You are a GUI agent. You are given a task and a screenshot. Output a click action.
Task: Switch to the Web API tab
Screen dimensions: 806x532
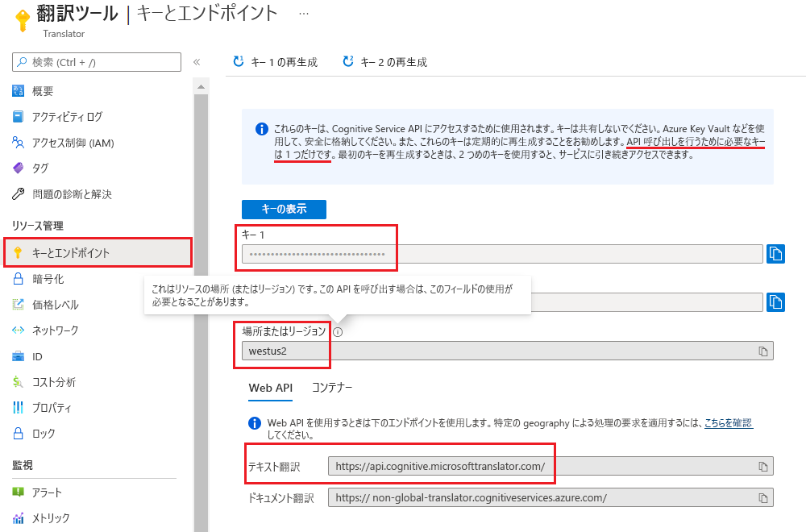(270, 388)
